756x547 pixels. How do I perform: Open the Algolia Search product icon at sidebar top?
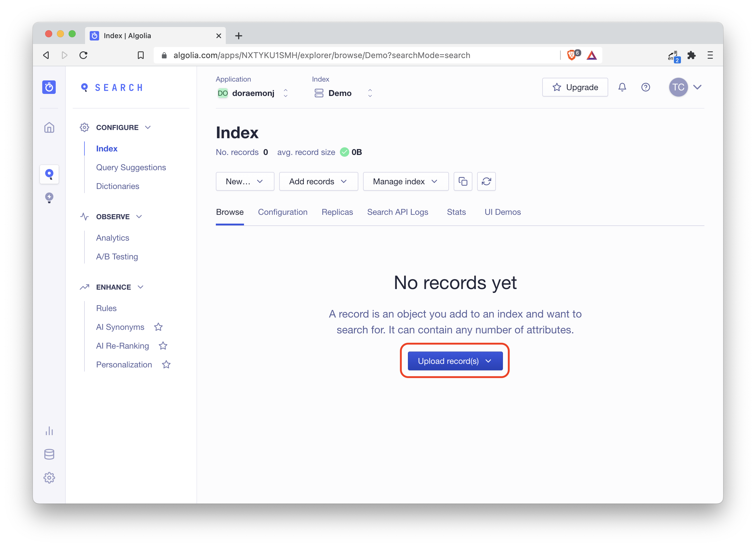click(x=49, y=87)
